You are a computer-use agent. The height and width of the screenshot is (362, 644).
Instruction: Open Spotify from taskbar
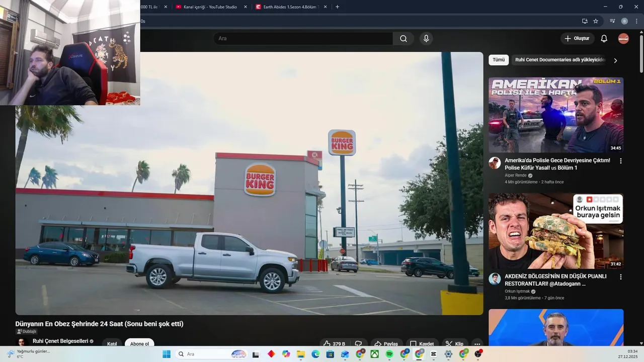pos(389,354)
